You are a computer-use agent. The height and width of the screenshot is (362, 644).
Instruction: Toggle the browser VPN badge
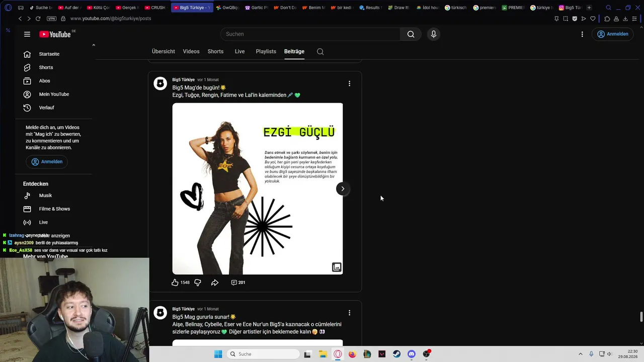coord(51,19)
